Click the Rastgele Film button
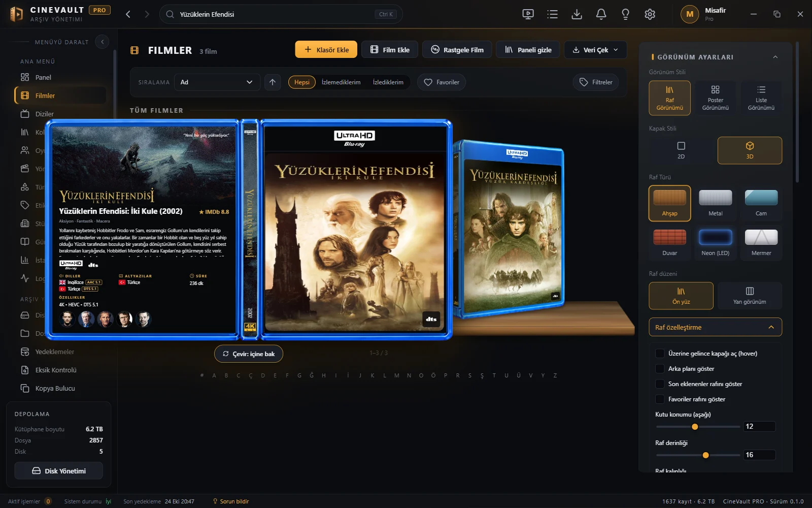The image size is (812, 508). 457,49
